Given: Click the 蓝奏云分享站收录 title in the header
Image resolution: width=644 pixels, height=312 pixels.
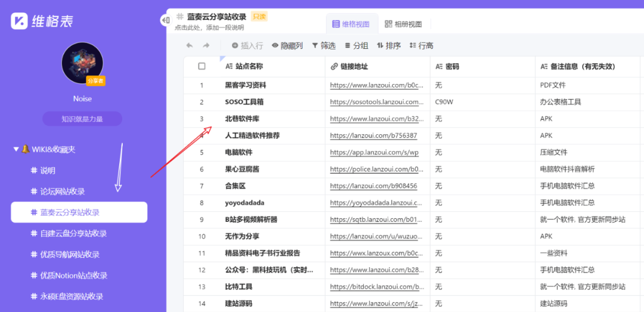Looking at the screenshot, I should [x=216, y=17].
